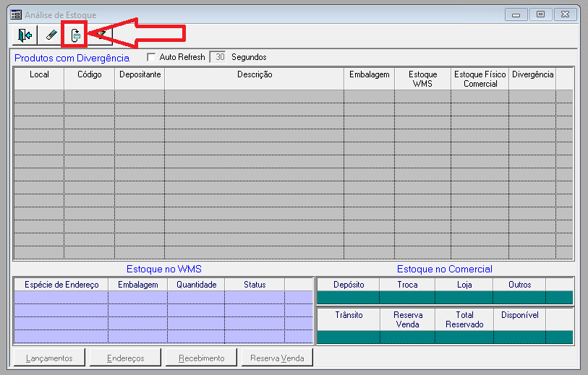This screenshot has height=375, width=588.
Task: Click Embalagem header in the divergence grid
Action: point(369,79)
